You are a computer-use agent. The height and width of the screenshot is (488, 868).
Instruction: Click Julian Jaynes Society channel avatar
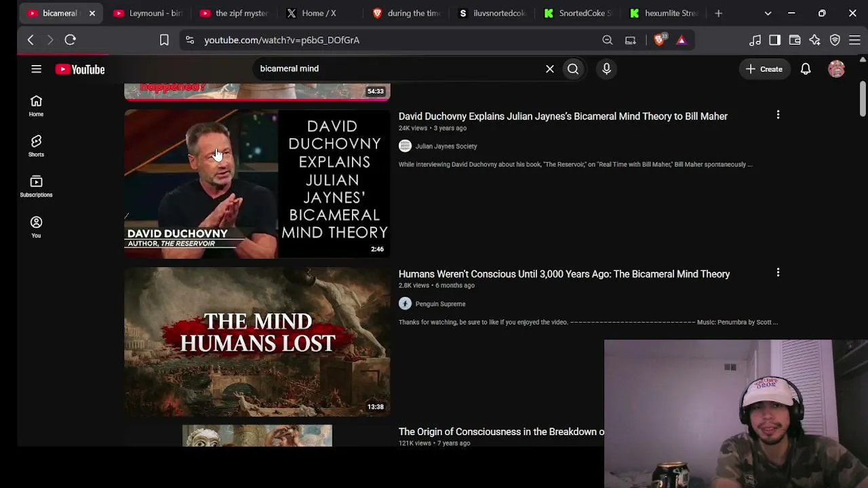(x=405, y=146)
